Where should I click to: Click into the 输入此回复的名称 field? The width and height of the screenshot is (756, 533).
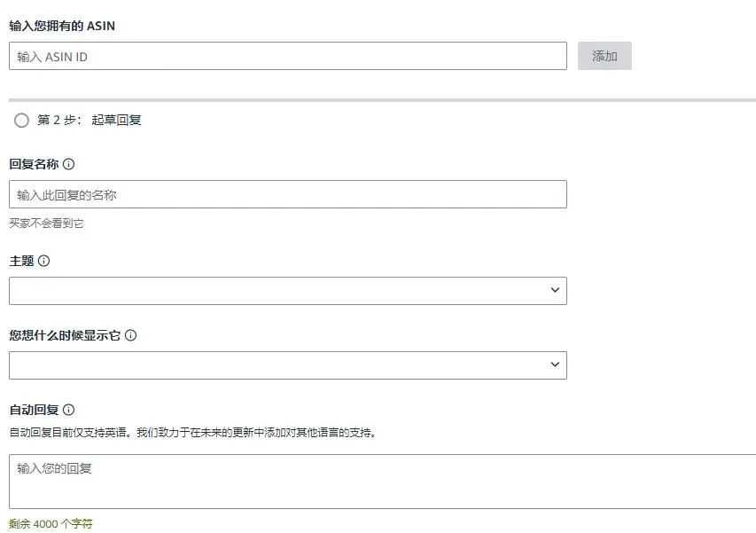(x=287, y=195)
